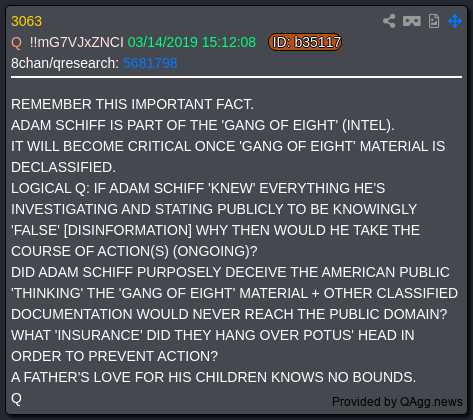Click the VR goggles icon
The width and height of the screenshot is (473, 420).
click(x=412, y=21)
